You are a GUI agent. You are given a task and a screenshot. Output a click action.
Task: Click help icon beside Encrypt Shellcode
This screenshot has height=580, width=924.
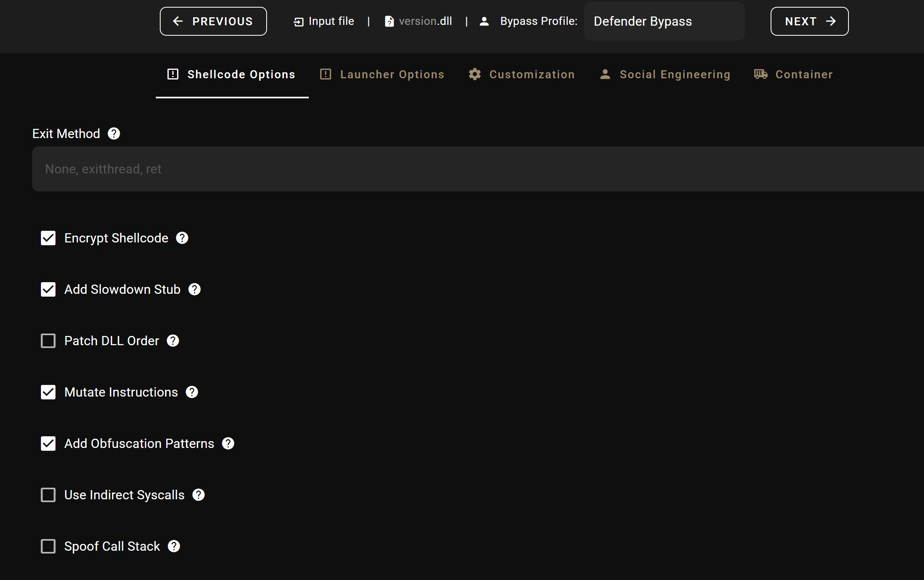tap(182, 238)
